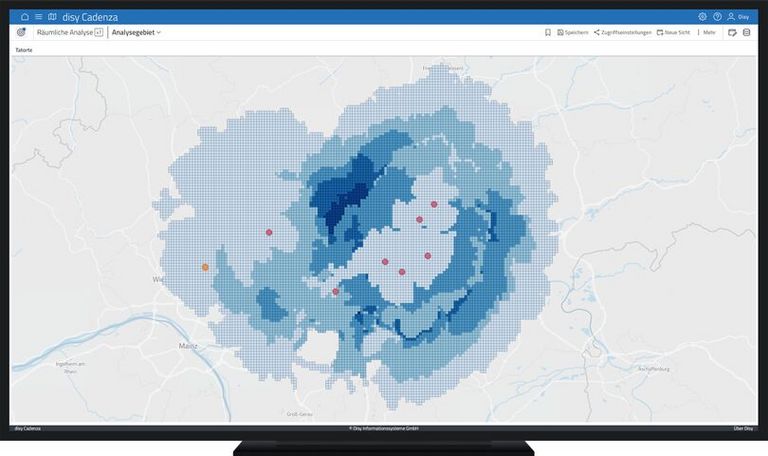This screenshot has height=456, width=768.
Task: Open the comment panel icon
Action: tap(732, 33)
